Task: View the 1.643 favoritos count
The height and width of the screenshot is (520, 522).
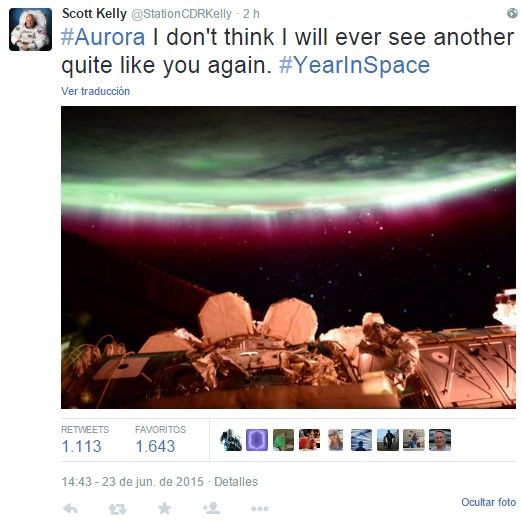Action: (x=155, y=446)
